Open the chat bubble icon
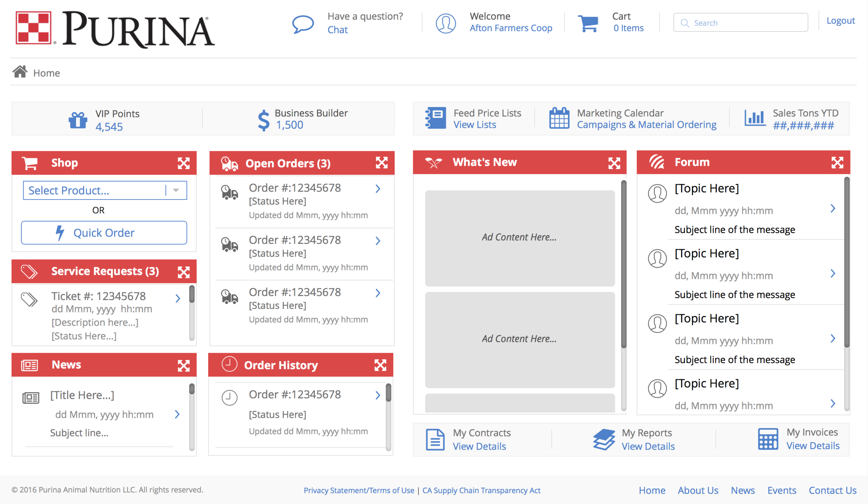 [303, 24]
